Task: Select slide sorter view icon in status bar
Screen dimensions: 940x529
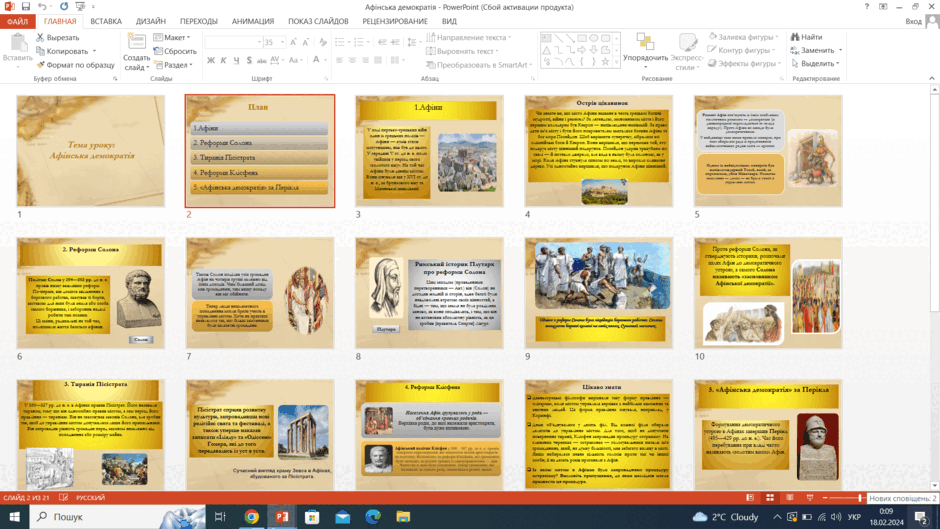Action: tap(770, 498)
